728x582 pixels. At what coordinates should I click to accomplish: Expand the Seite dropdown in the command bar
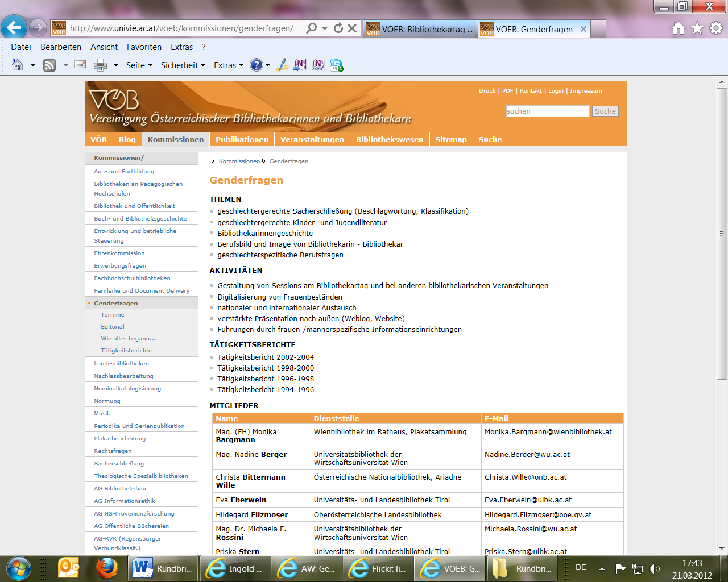(x=139, y=65)
